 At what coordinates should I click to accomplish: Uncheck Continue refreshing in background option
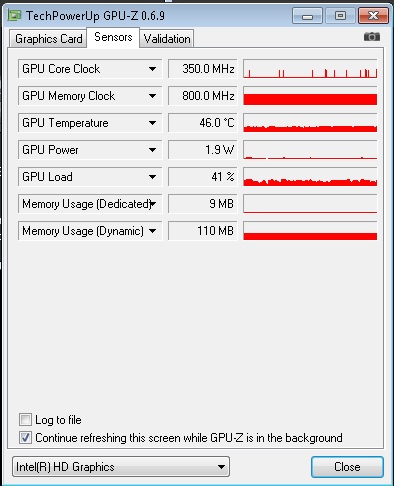[x=25, y=438]
